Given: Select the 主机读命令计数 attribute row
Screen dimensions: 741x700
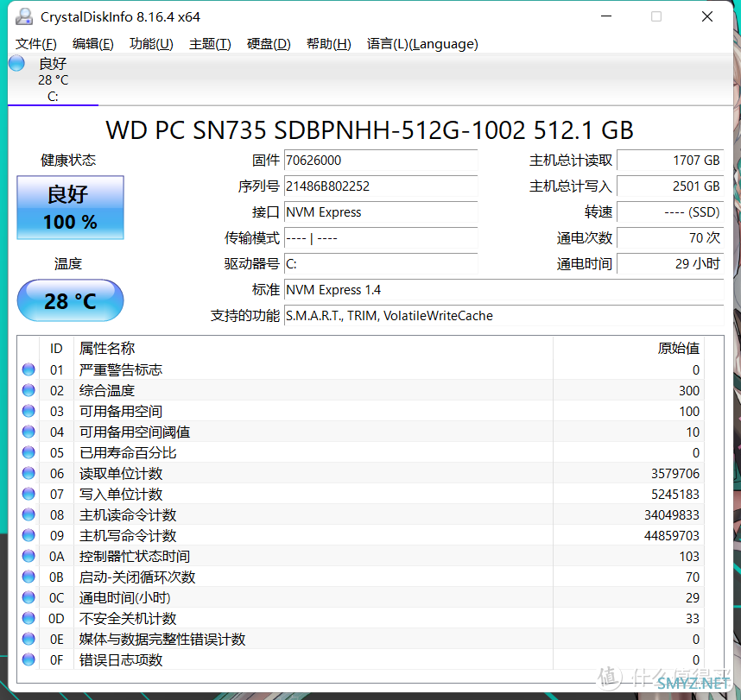Looking at the screenshot, I should tap(361, 514).
